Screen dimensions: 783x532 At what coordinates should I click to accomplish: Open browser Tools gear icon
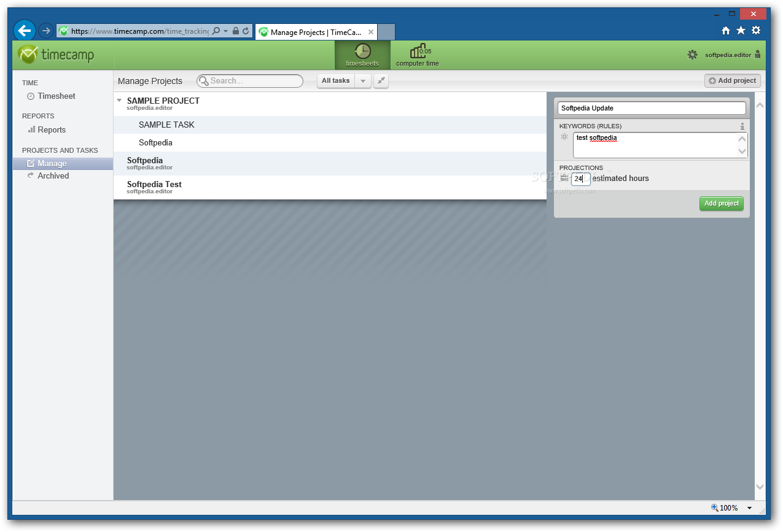click(x=756, y=31)
